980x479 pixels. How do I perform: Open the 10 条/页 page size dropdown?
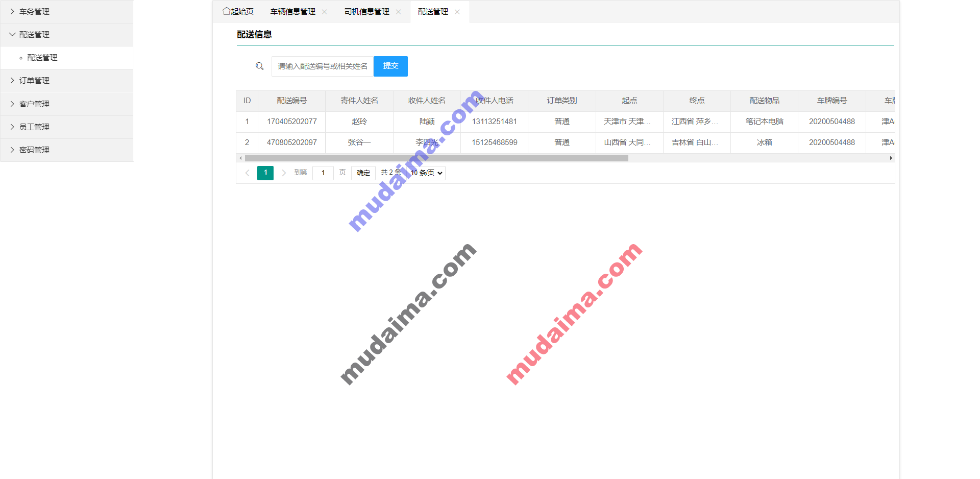(x=426, y=173)
